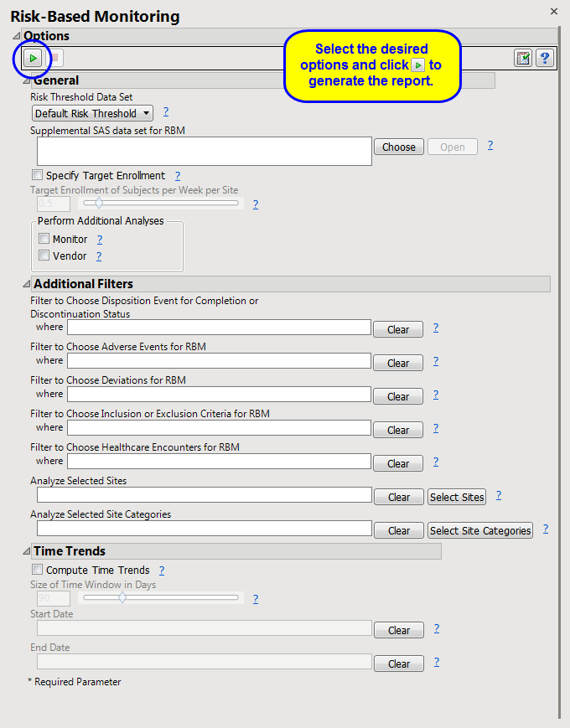Open the settings checklist icon in toolbar
This screenshot has width=570, height=728.
tap(523, 58)
